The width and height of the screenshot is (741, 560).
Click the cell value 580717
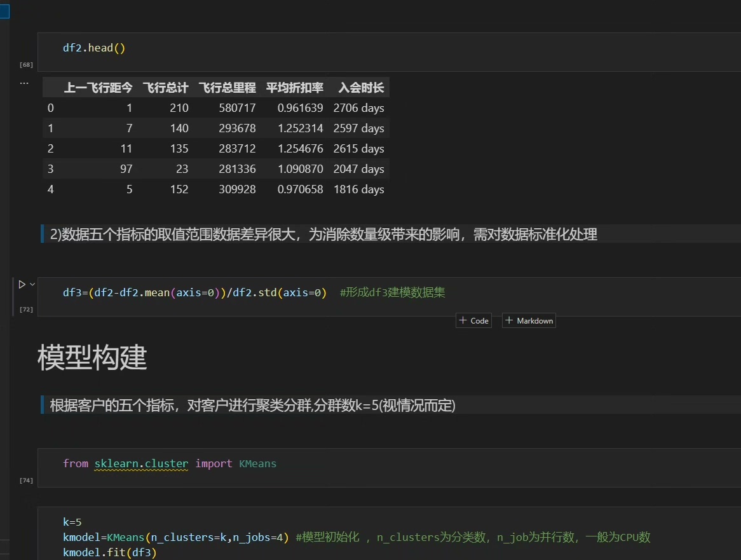point(237,108)
